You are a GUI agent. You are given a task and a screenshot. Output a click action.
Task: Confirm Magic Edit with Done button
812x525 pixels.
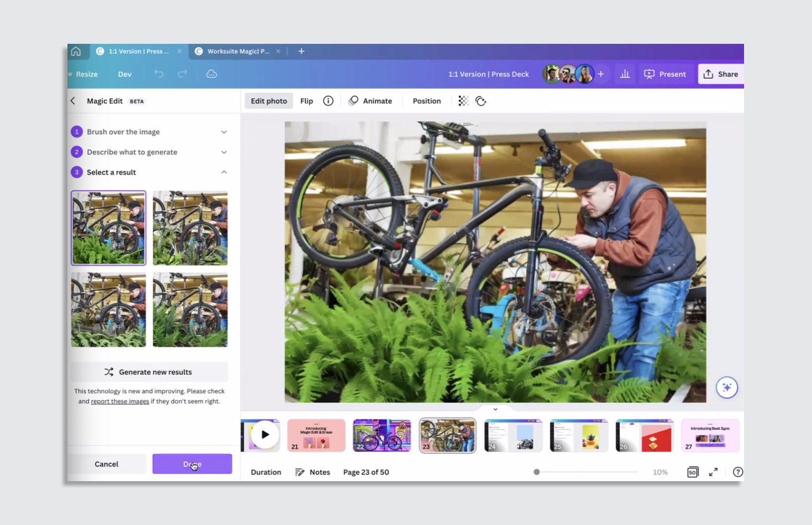(192, 464)
